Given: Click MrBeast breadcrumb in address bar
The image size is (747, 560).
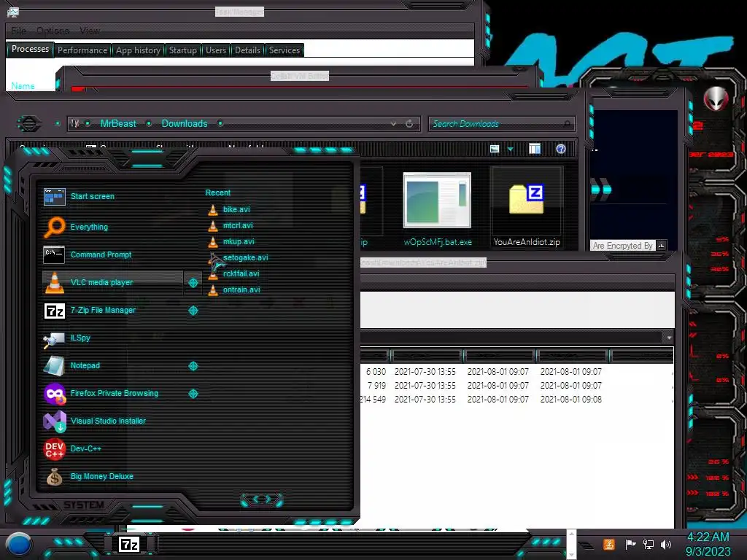Looking at the screenshot, I should point(118,123).
